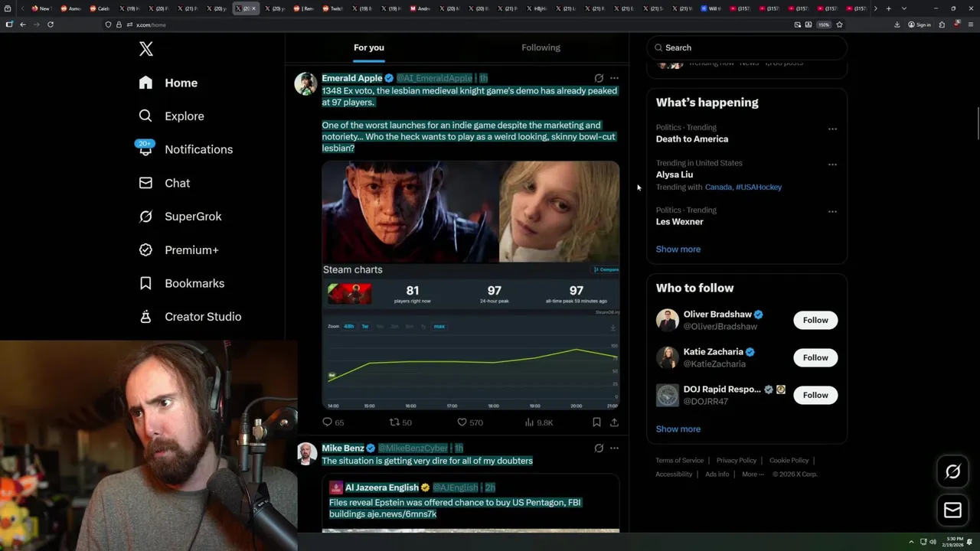Open Bookmarks from the sidebar
Viewport: 980px width, 551px height.
click(181, 283)
